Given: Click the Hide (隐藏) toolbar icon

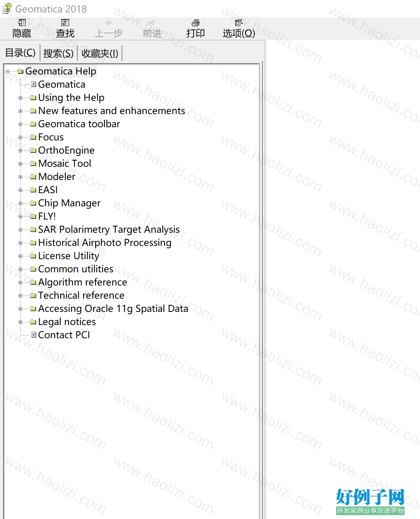Looking at the screenshot, I should pos(22,23).
